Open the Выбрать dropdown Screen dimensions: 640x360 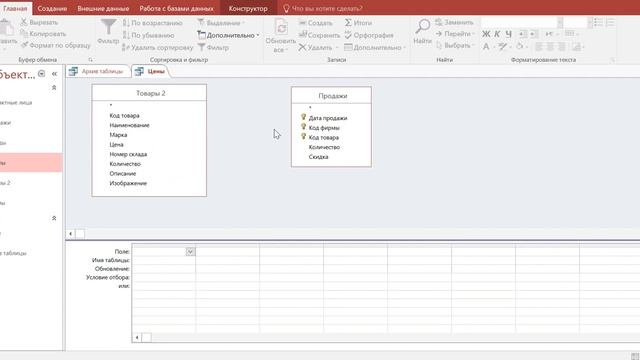click(455, 45)
